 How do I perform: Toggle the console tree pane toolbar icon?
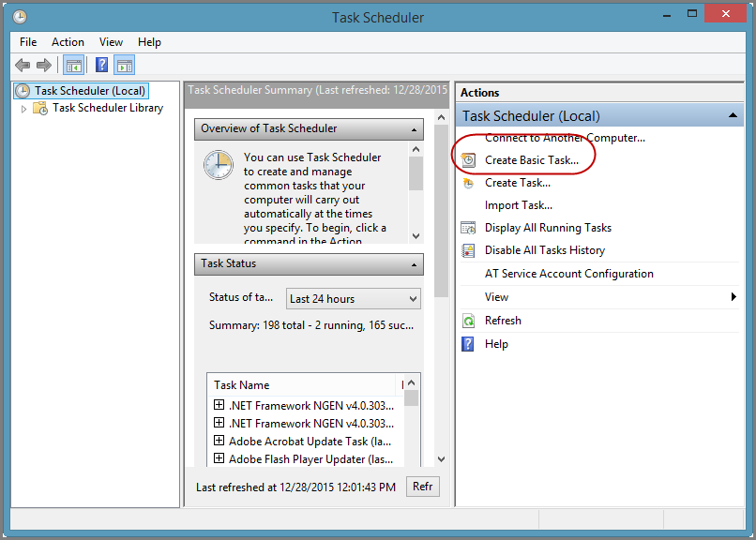pos(74,65)
